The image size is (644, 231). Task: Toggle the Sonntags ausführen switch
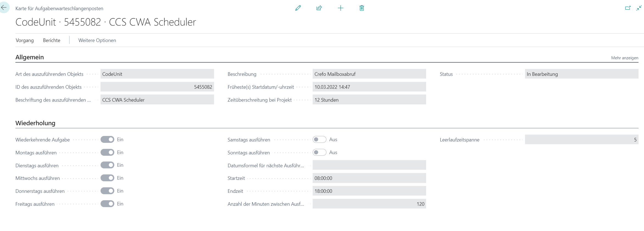click(319, 152)
